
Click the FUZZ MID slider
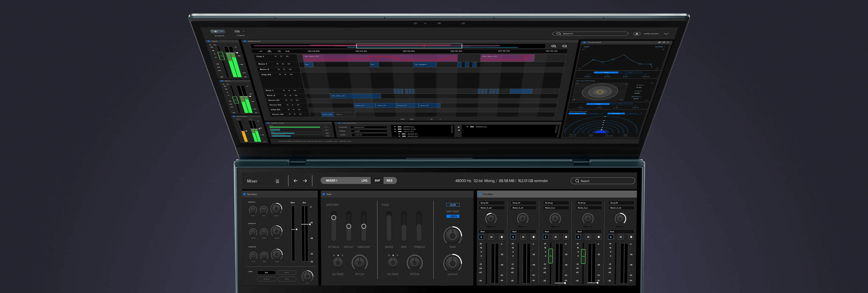[404, 226]
